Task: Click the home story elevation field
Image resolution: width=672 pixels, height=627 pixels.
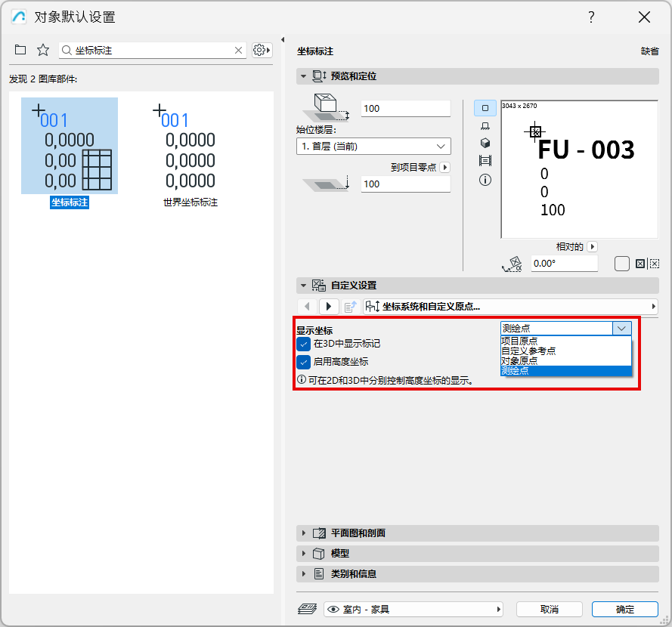Action: click(405, 108)
